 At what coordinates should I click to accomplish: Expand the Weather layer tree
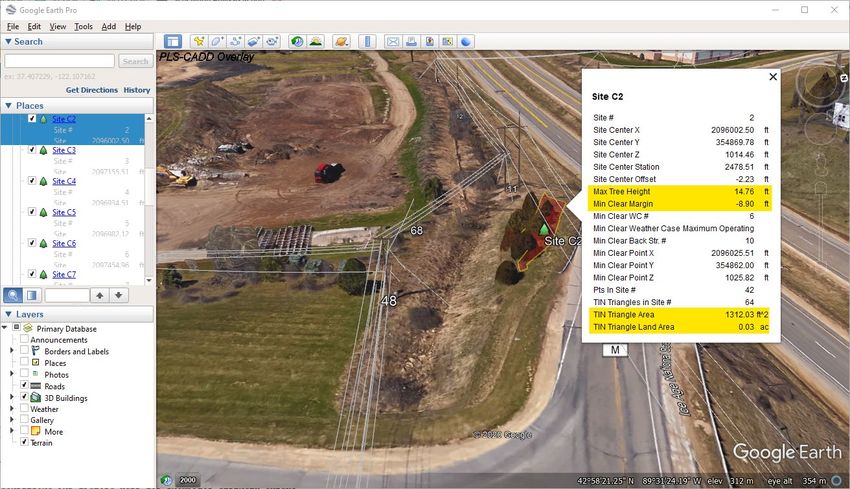[x=12, y=408]
